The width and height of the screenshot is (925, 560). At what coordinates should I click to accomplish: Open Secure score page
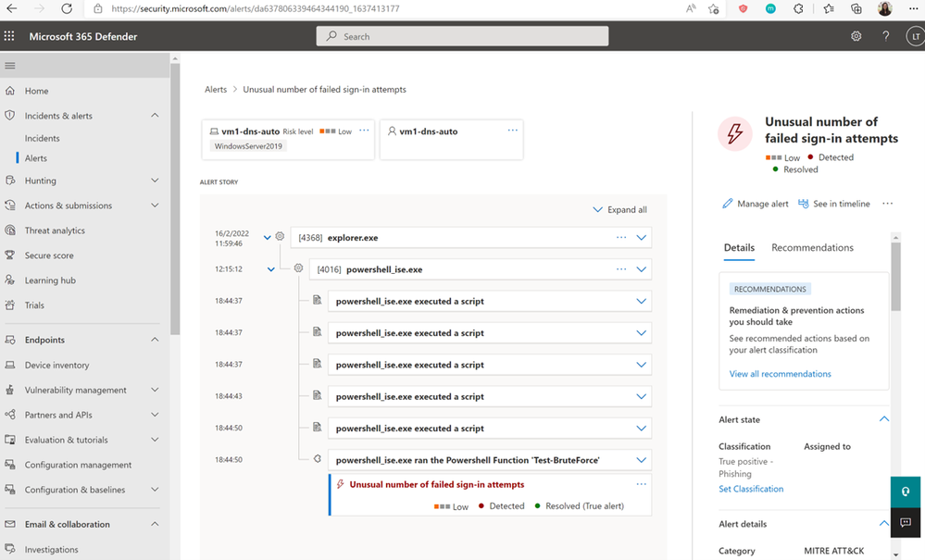coord(49,255)
